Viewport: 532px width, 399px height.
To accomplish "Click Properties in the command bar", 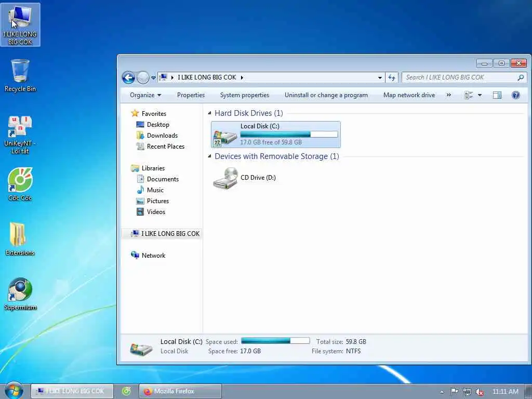I will click(x=191, y=96).
